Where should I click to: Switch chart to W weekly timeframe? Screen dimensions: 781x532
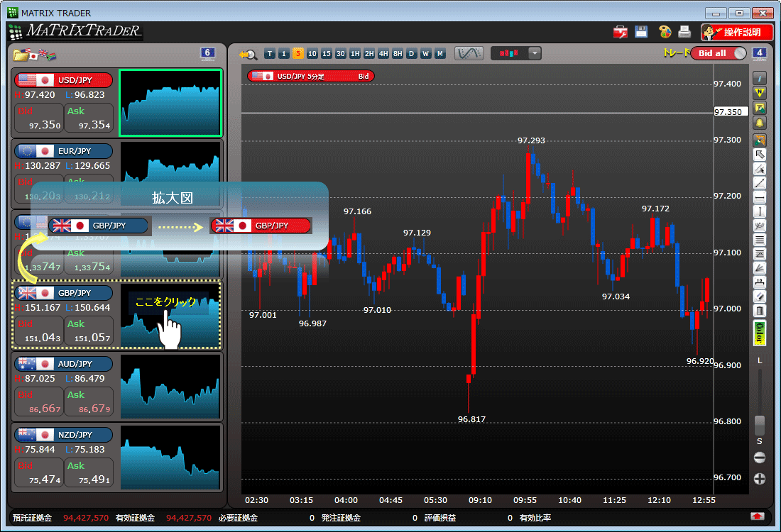pos(426,54)
